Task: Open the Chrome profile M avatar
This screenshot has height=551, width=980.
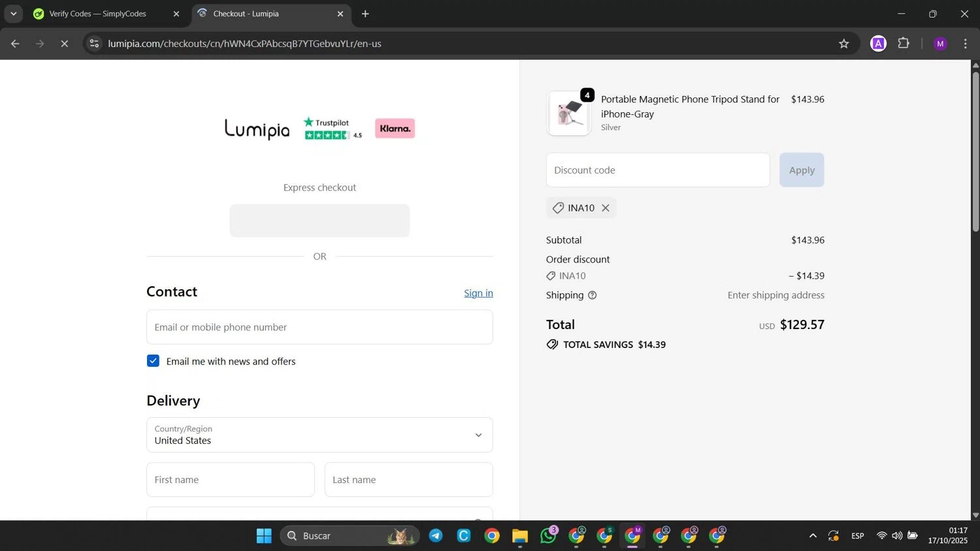Action: 940,44
